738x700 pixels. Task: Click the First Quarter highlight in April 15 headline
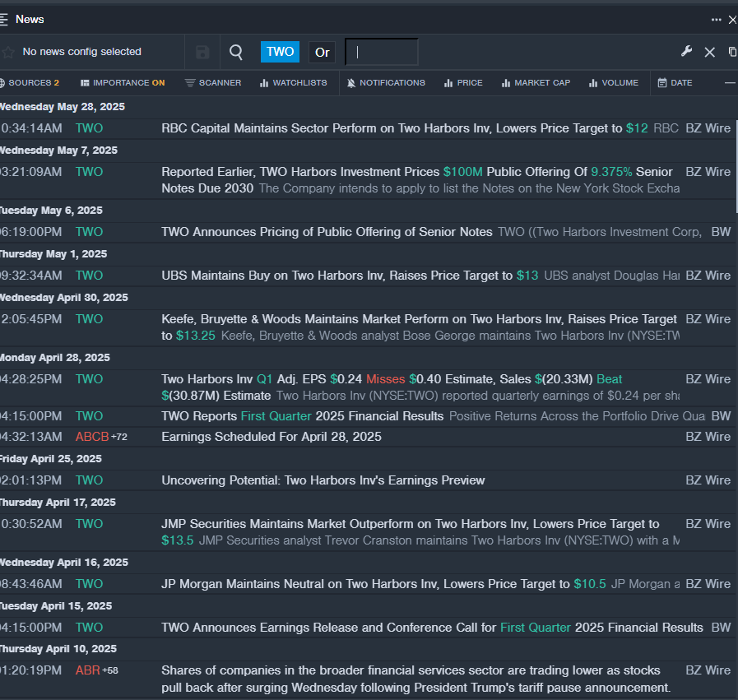point(535,628)
